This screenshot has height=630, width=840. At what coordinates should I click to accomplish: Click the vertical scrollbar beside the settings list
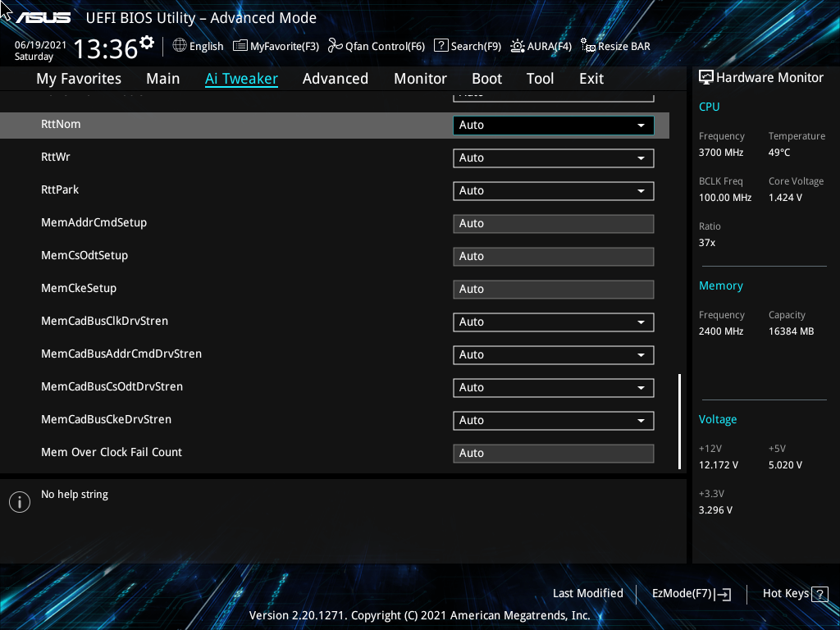pos(678,420)
